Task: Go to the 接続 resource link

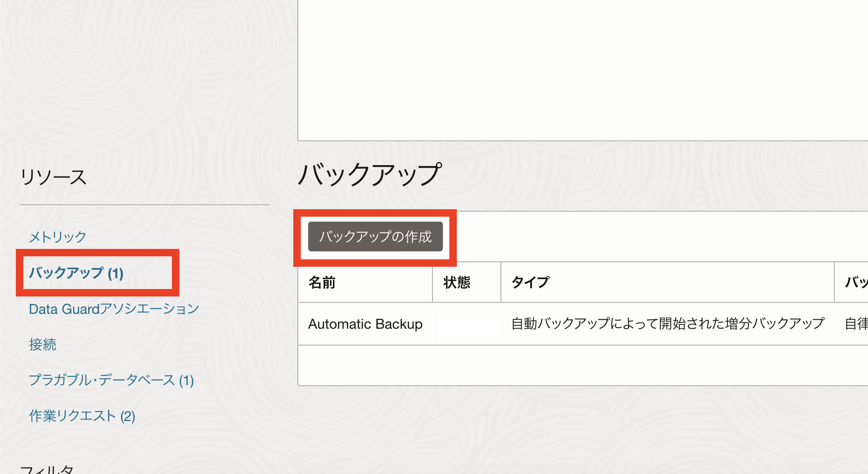Action: (x=43, y=345)
